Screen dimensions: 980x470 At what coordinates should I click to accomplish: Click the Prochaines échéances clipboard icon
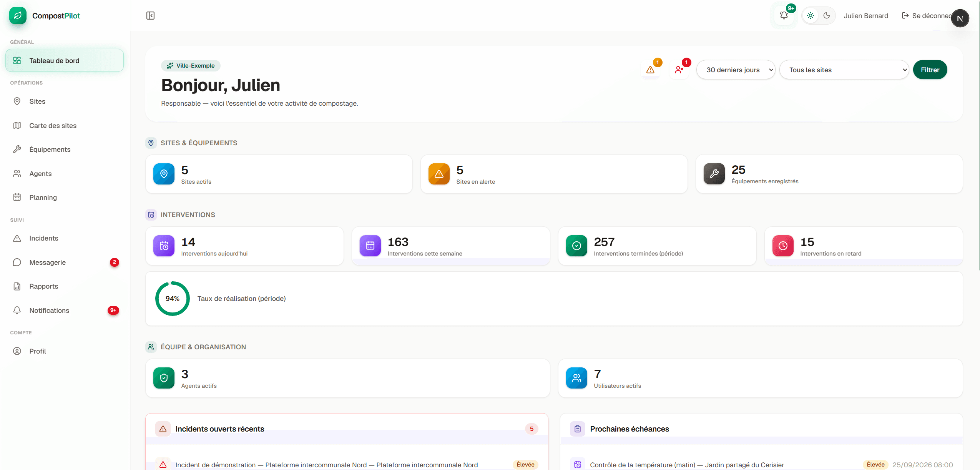(578, 429)
